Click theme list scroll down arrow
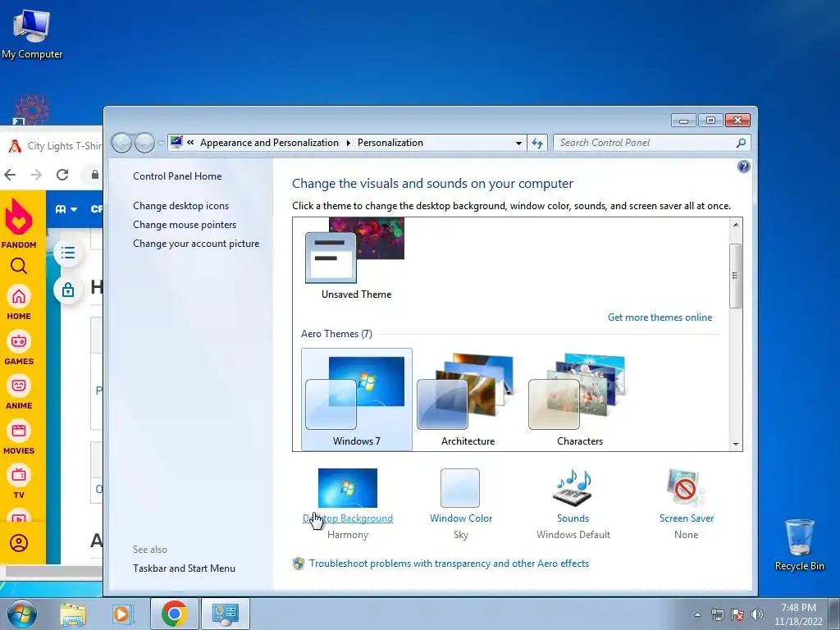This screenshot has width=840, height=630. point(736,444)
